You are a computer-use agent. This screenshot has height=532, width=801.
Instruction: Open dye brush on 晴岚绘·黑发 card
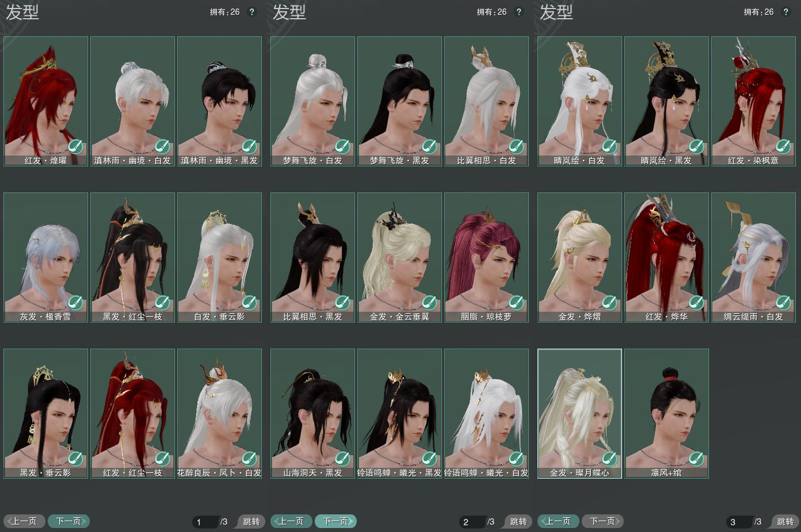pos(696,147)
